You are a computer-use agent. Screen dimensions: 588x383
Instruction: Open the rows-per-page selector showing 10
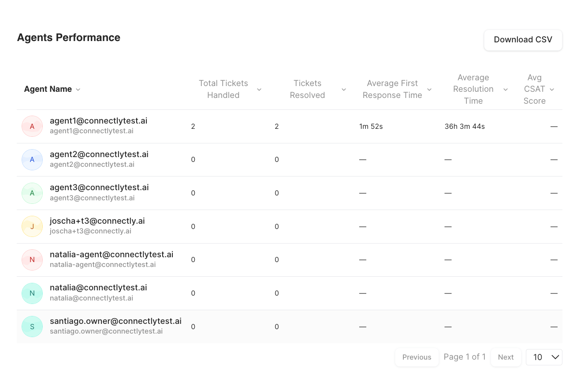[x=544, y=357]
